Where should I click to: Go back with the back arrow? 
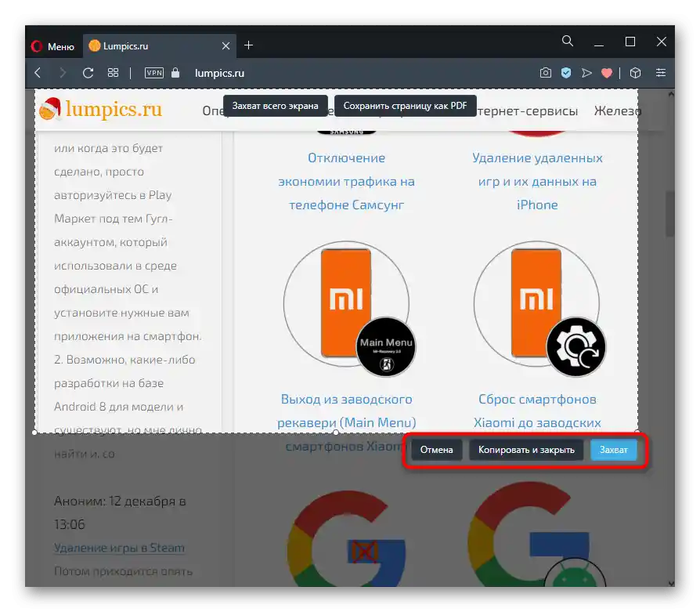[x=38, y=73]
